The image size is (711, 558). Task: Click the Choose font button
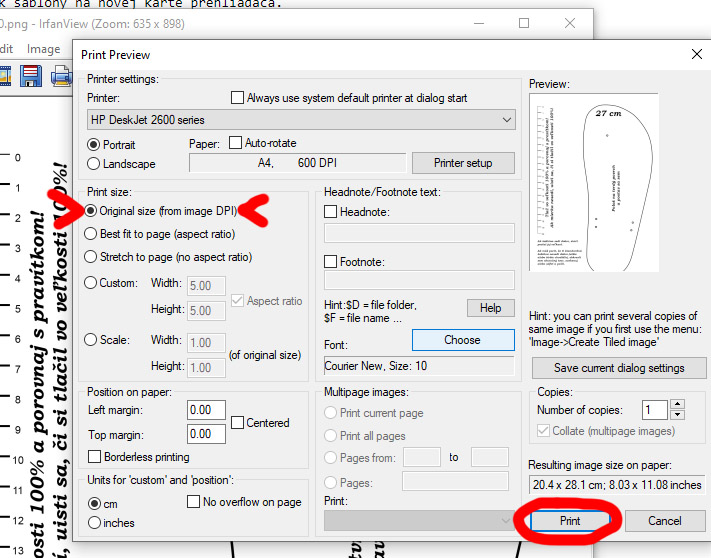pyautogui.click(x=463, y=340)
